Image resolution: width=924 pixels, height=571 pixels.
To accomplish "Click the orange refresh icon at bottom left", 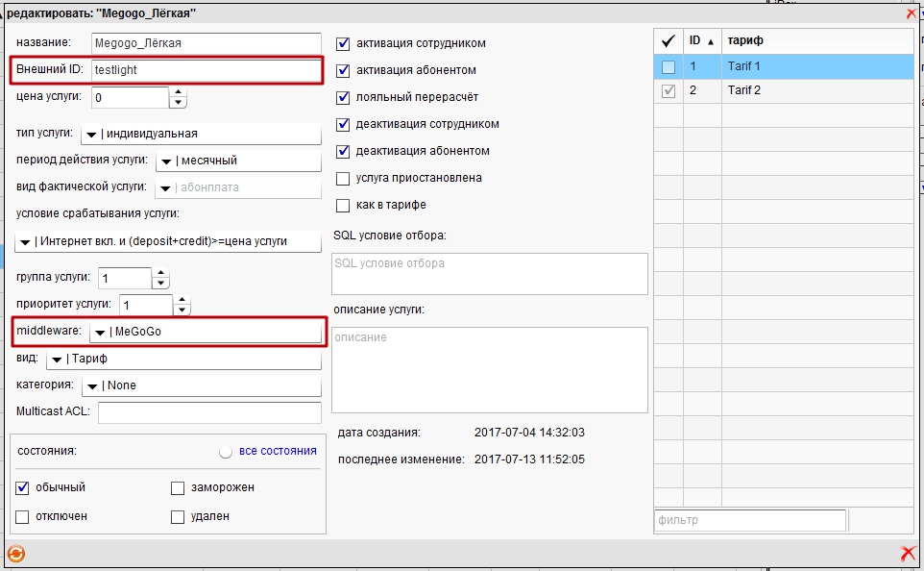I will click(x=15, y=554).
